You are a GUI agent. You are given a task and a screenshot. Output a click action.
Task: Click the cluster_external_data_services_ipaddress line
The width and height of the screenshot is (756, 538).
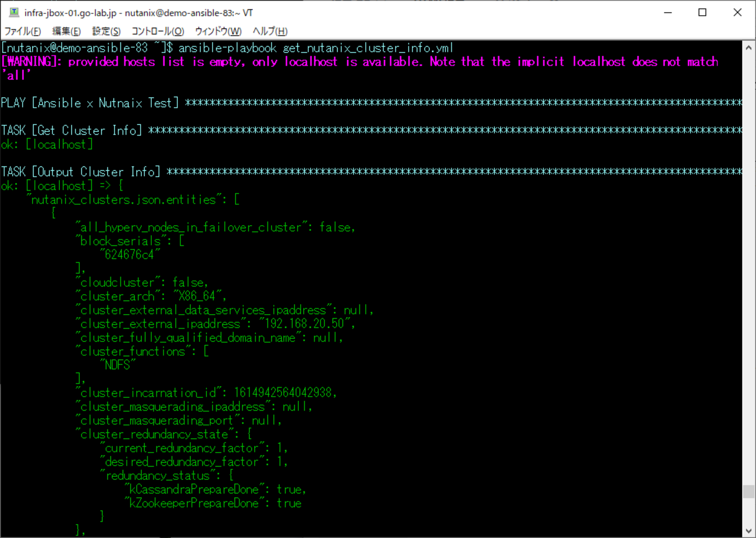pos(224,310)
